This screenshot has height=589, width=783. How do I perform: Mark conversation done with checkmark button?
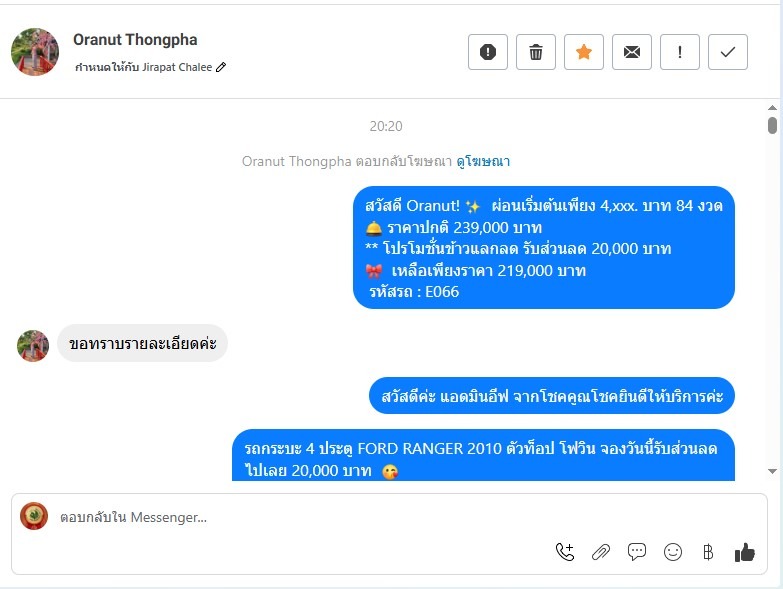(728, 52)
